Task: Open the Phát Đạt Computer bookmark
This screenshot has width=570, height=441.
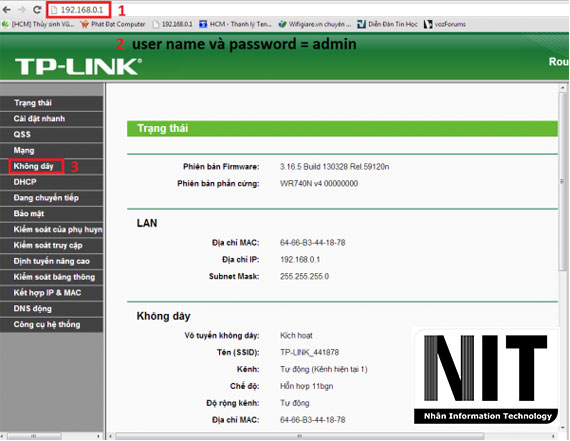Action: [x=113, y=24]
